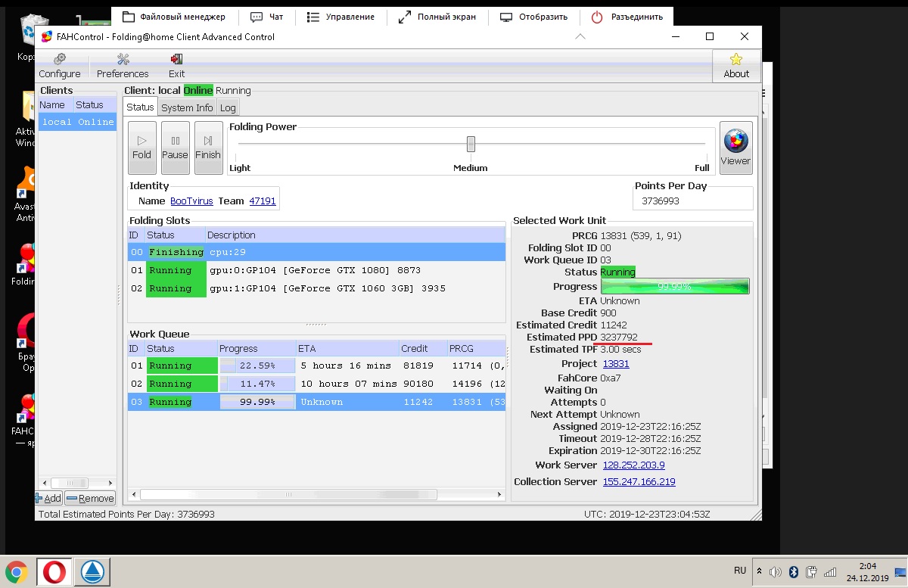Screen dimensions: 908x588
Task: Open the Configure dialog
Action: [x=60, y=66]
